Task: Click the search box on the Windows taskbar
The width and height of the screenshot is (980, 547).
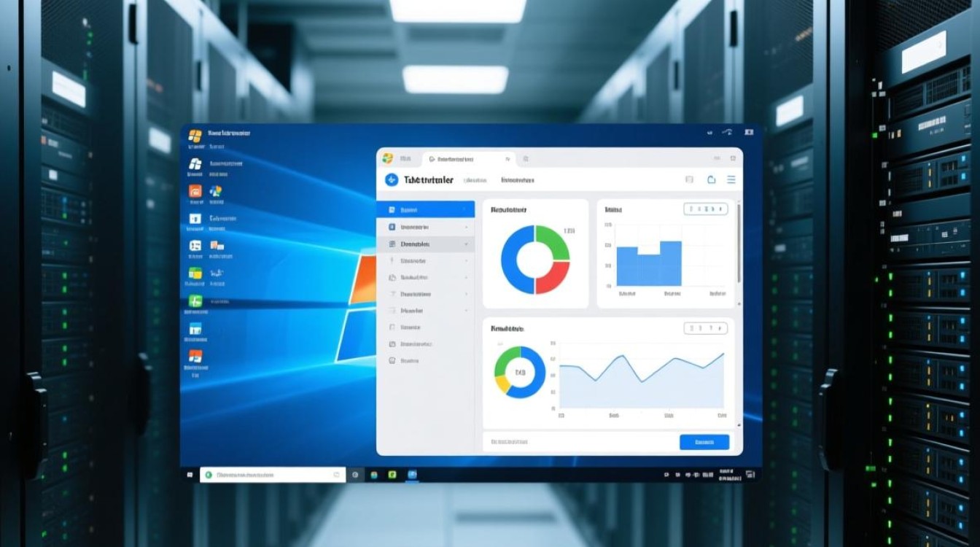Action: click(271, 475)
